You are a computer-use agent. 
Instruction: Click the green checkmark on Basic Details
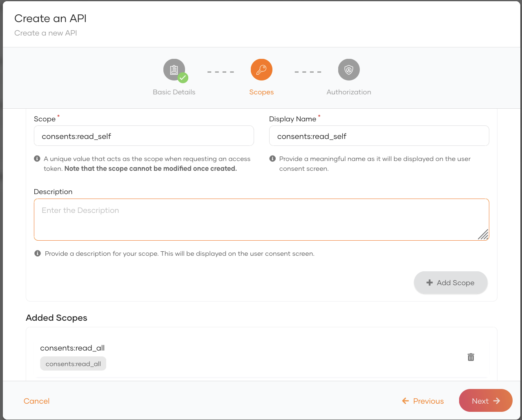(x=183, y=78)
